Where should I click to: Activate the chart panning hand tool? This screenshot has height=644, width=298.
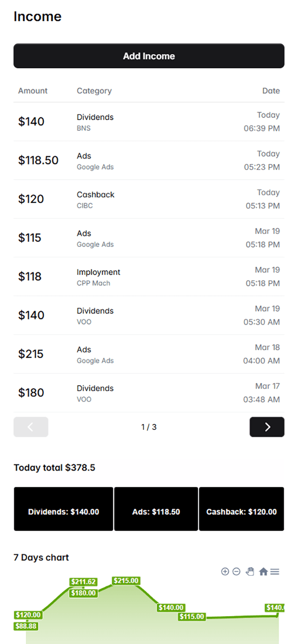[250, 571]
